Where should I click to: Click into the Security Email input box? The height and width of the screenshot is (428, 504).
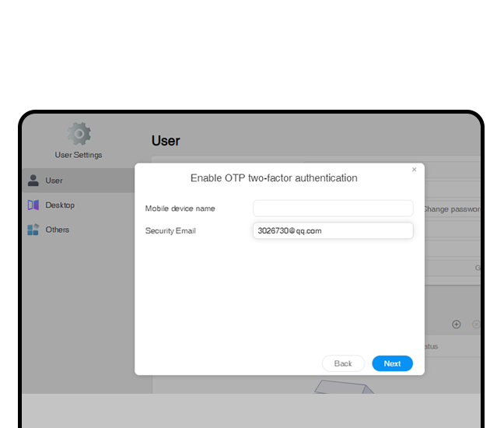coord(333,231)
